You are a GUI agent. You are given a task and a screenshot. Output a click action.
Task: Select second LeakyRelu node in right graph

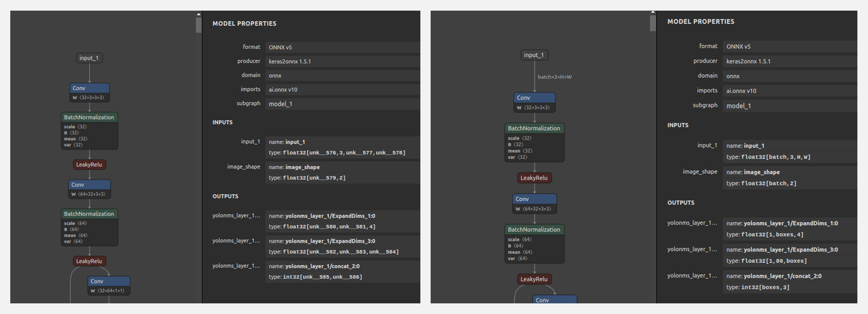(534, 279)
